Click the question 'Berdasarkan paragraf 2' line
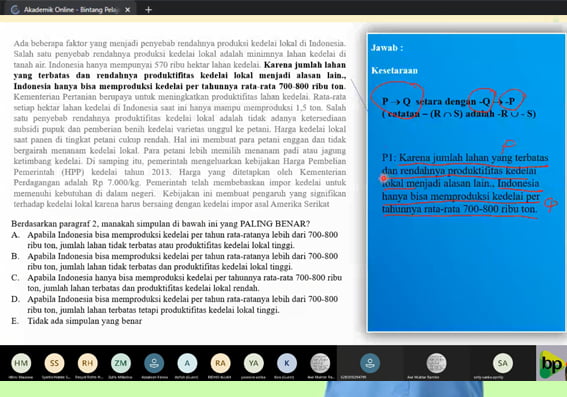Viewport: 567px width, 397px height. [161, 224]
